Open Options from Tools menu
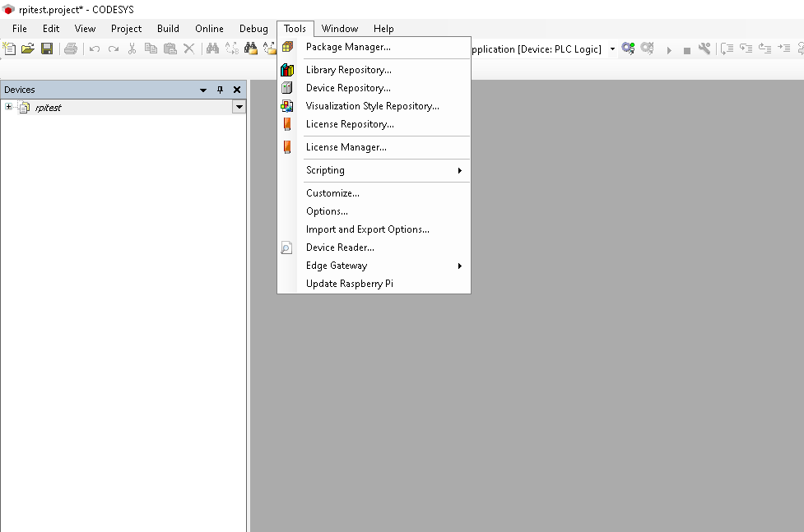This screenshot has width=804, height=532. (374, 211)
